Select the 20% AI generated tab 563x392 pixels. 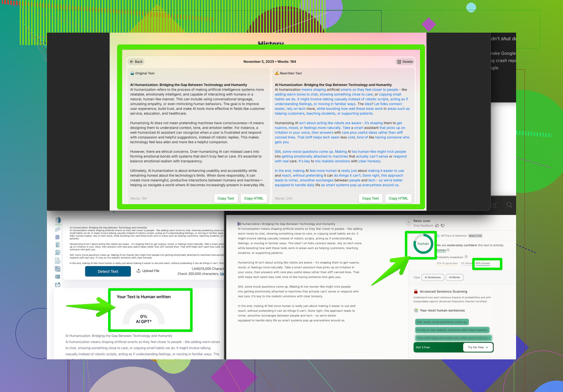pos(447,263)
